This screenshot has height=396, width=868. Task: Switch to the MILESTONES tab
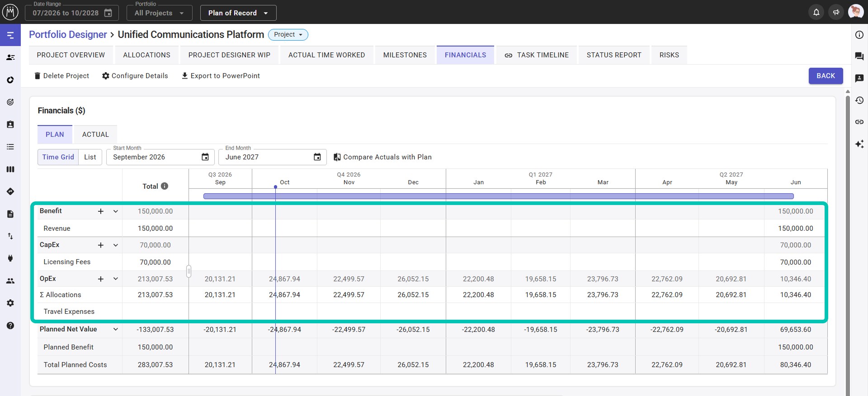coord(405,55)
